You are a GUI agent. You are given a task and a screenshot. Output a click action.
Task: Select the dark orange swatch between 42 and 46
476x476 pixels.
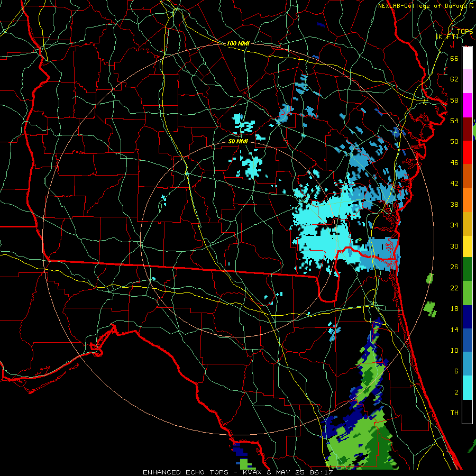[x=467, y=176]
